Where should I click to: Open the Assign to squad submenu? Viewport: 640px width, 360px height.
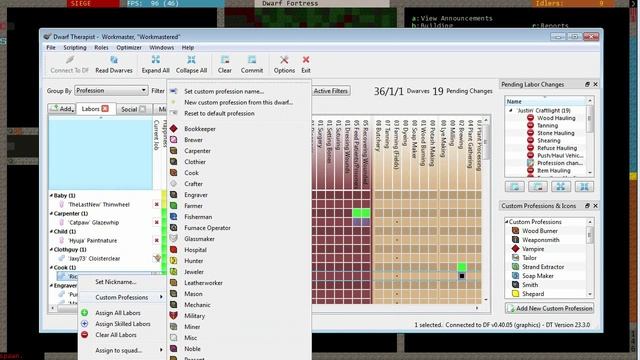coord(122,350)
